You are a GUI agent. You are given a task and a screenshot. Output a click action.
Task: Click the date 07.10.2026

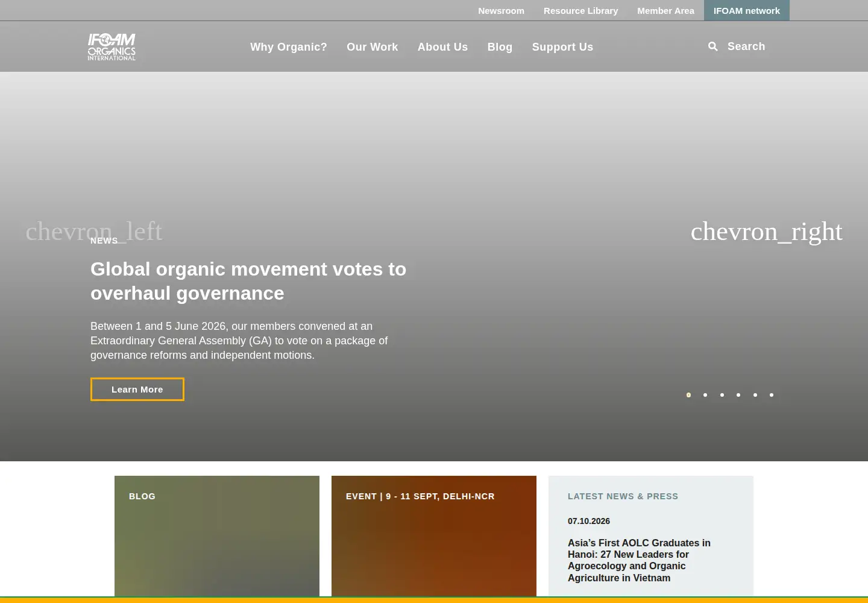tap(589, 521)
